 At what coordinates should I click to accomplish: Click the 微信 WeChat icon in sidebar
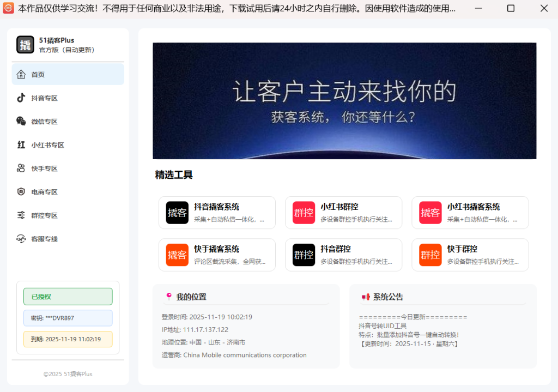[x=21, y=122]
